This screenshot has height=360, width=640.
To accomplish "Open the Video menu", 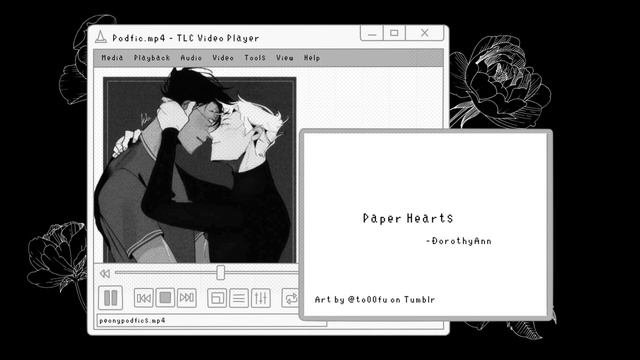I will pyautogui.click(x=223, y=58).
